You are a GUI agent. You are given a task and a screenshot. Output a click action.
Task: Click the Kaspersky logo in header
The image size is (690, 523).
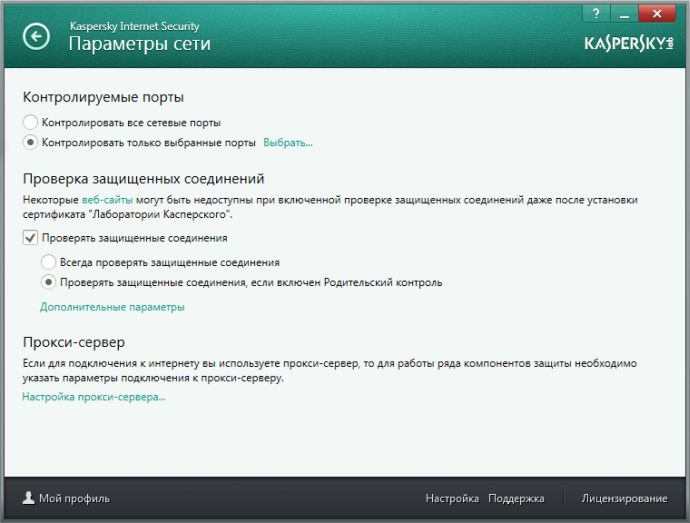tap(629, 43)
